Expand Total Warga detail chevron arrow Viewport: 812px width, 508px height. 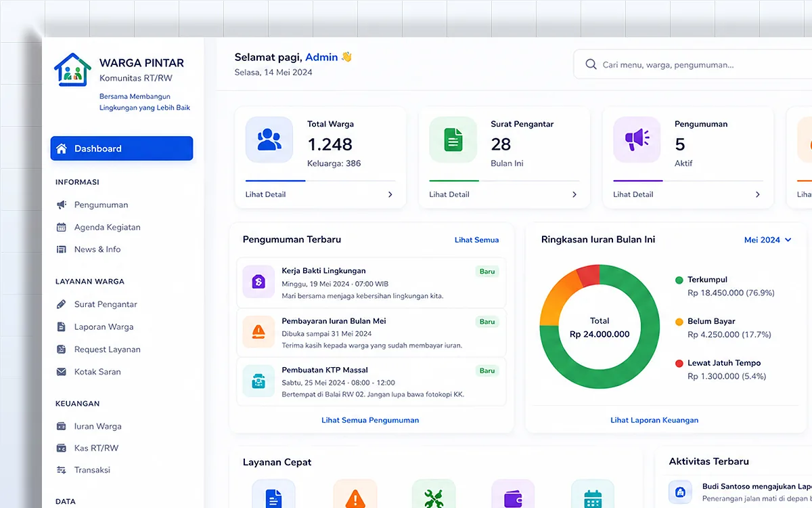tap(390, 194)
